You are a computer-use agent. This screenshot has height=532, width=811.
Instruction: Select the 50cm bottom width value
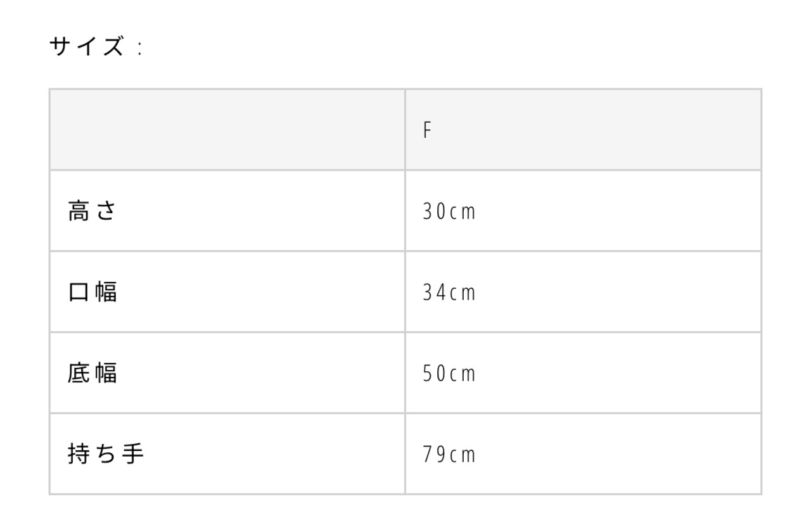449,374
